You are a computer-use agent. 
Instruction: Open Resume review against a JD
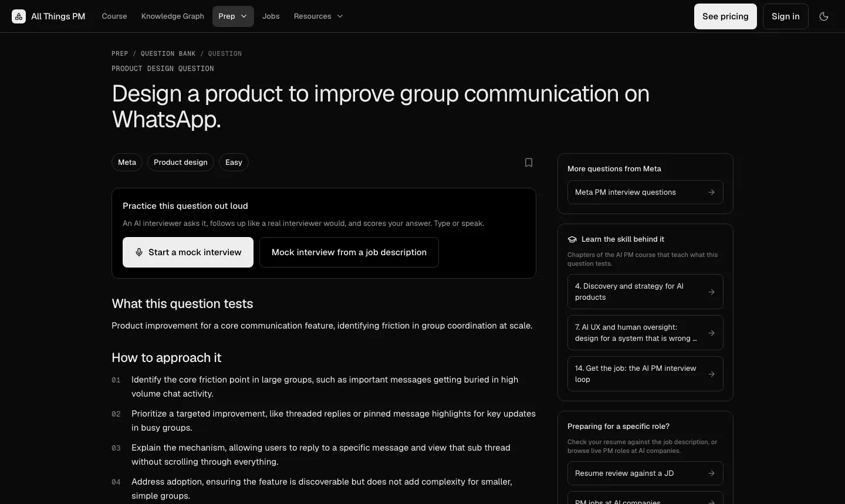645,473
